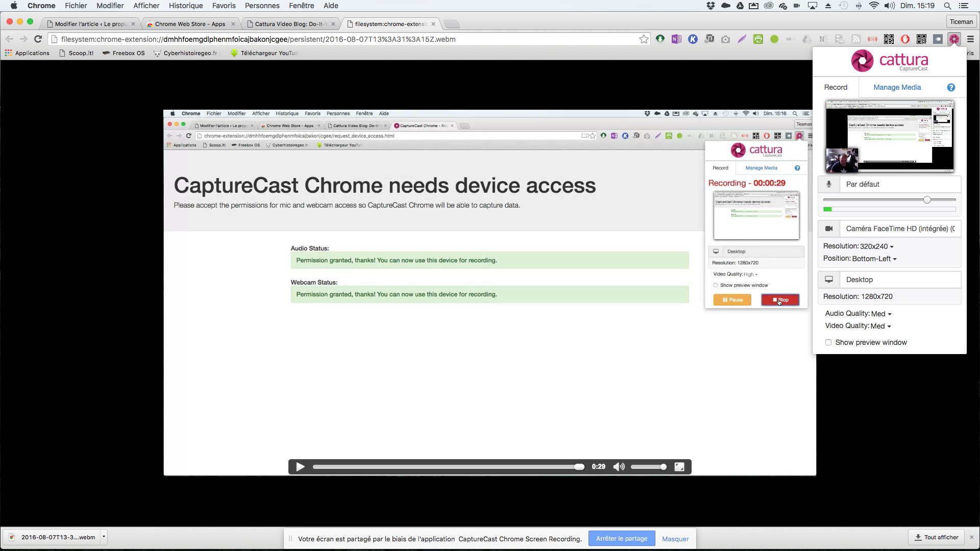Open Notification Center in menu bar
The image size is (980, 551).
[x=964, y=6]
